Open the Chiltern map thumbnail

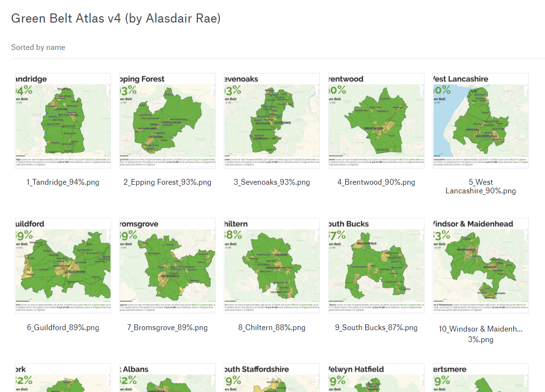(x=271, y=266)
